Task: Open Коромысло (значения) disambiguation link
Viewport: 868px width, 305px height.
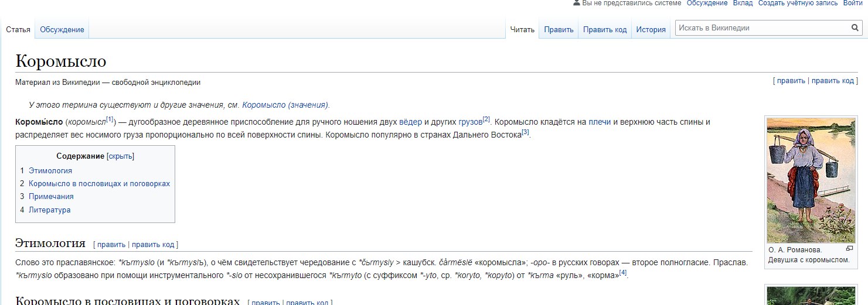Action: point(285,105)
